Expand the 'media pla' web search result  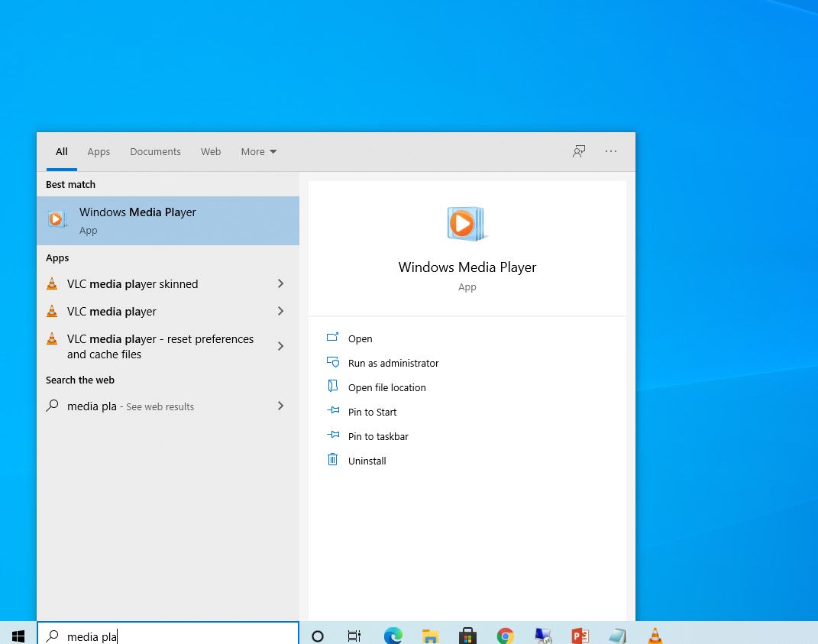pos(280,406)
